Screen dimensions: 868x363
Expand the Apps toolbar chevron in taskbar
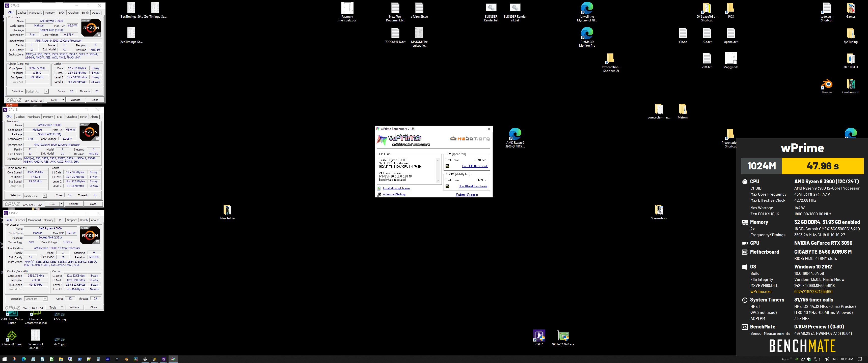tap(791, 358)
